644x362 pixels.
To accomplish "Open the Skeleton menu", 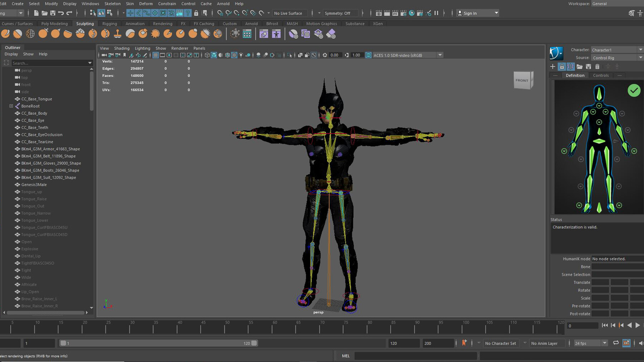I will pyautogui.click(x=112, y=4).
